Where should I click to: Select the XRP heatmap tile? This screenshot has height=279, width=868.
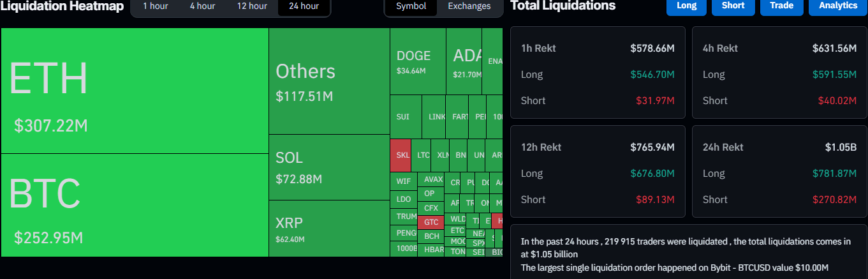point(329,229)
